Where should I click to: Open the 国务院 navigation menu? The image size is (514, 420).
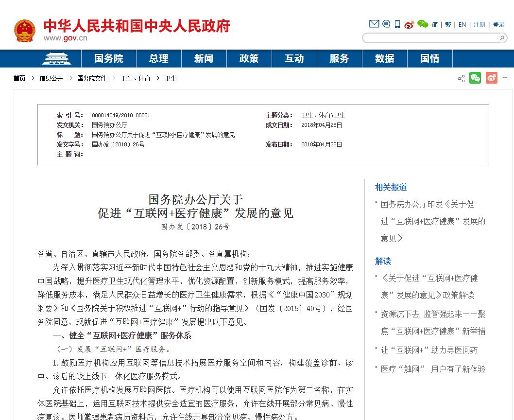point(109,59)
